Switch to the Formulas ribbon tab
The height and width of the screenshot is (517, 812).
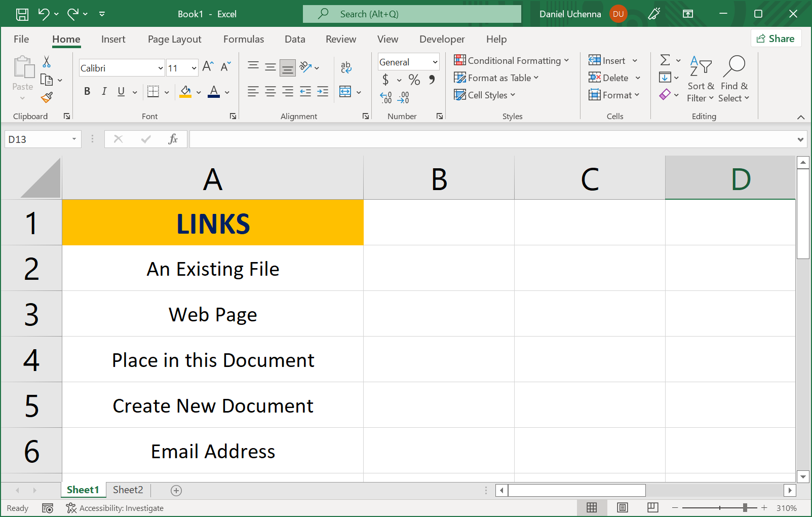[244, 39]
